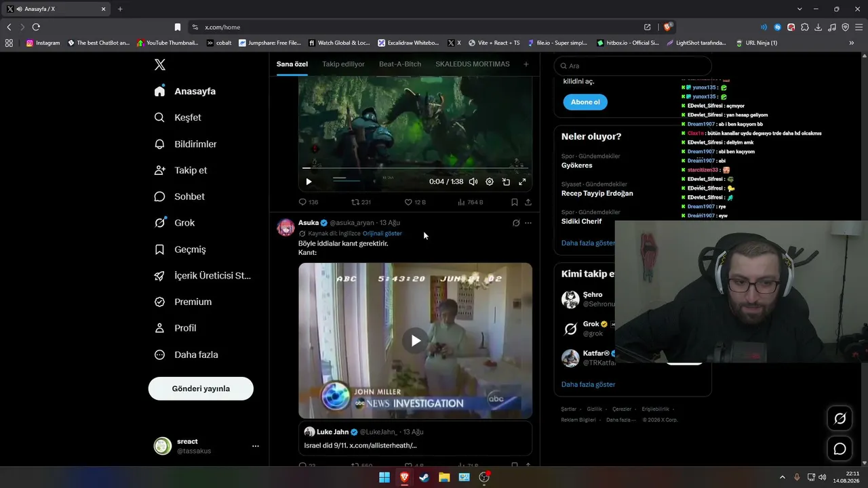
Task: Play the first tweet's video
Action: 309,182
